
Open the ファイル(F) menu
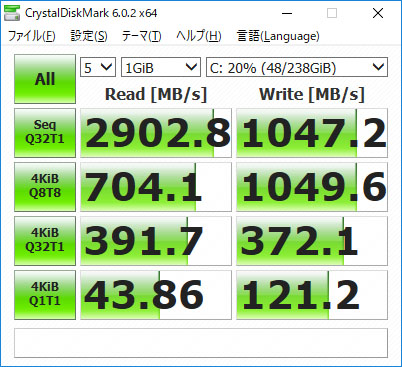pyautogui.click(x=31, y=36)
